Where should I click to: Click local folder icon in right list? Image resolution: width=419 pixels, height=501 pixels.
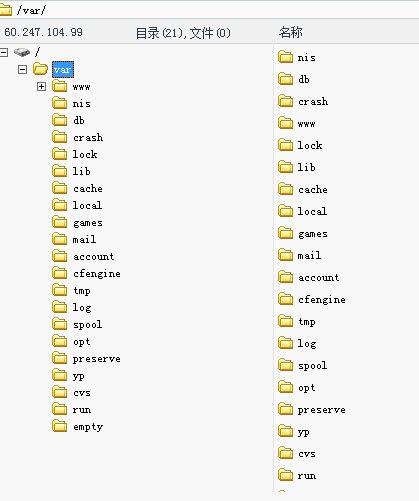coord(286,211)
